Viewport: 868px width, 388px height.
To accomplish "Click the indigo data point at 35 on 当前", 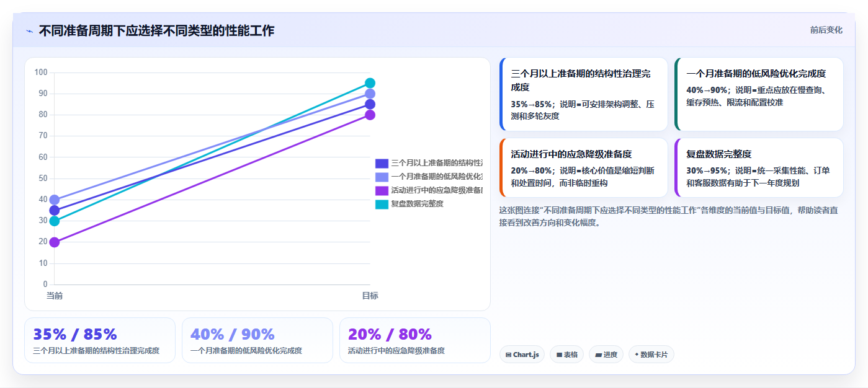I will (55, 210).
